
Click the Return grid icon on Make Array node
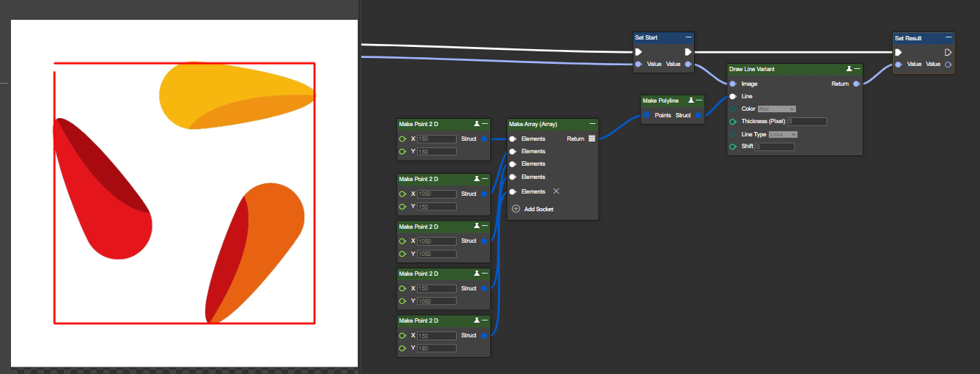[x=592, y=139]
